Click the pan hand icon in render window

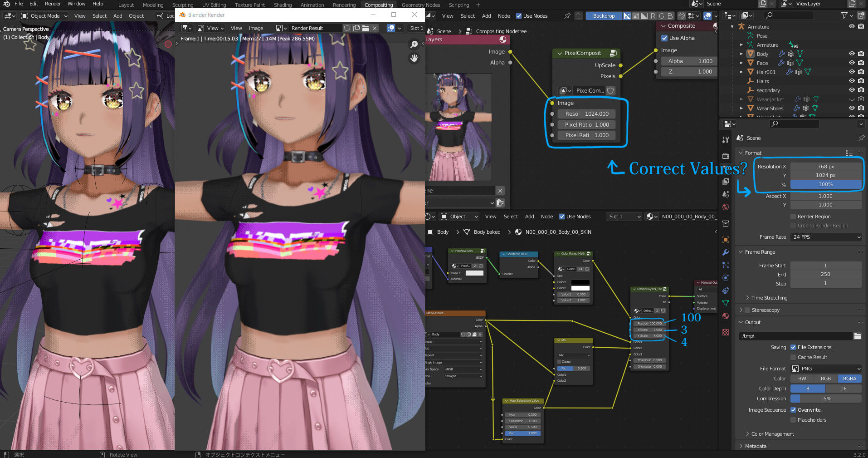(414, 58)
